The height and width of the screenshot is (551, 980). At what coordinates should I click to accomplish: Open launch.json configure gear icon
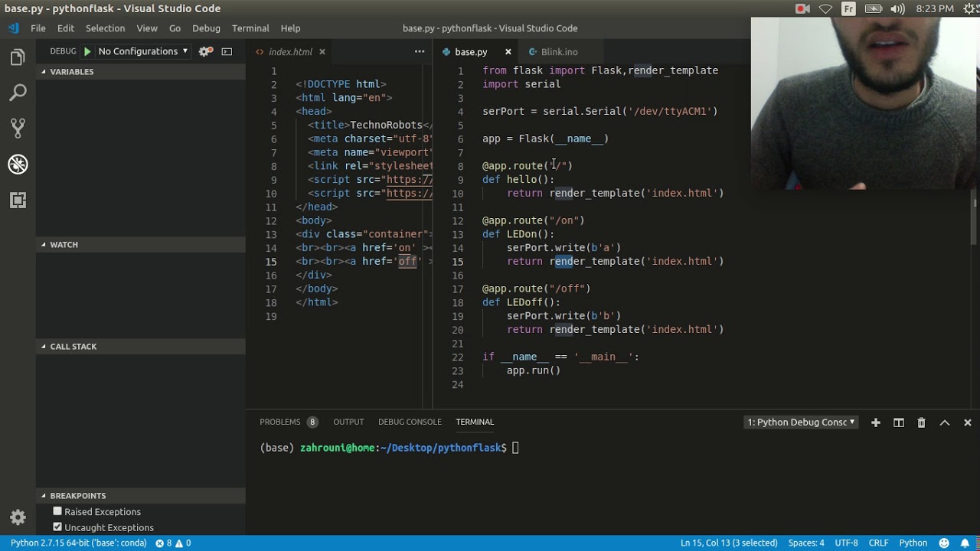[x=205, y=51]
